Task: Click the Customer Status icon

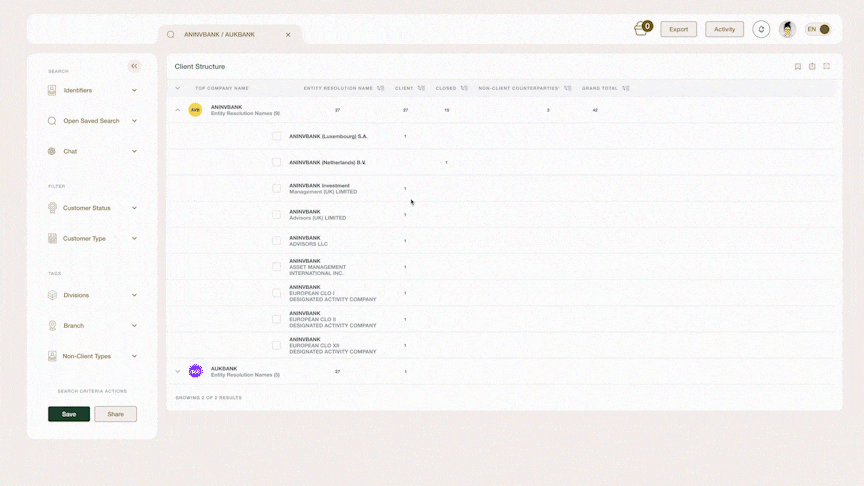Action: tap(52, 208)
